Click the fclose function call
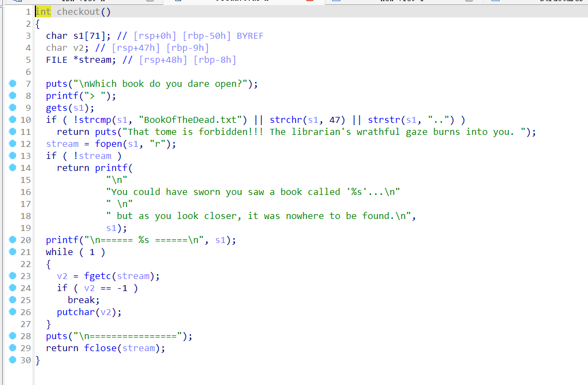 (x=100, y=348)
